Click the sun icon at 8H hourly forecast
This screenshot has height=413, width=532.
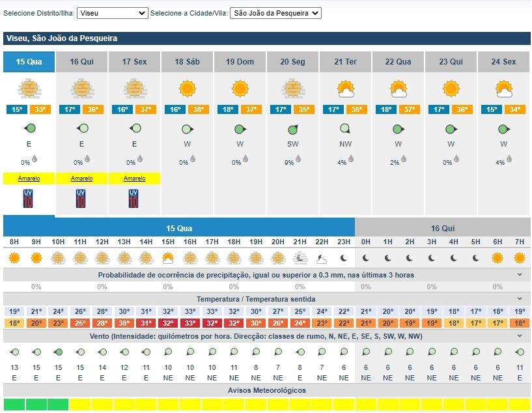pos(14,258)
